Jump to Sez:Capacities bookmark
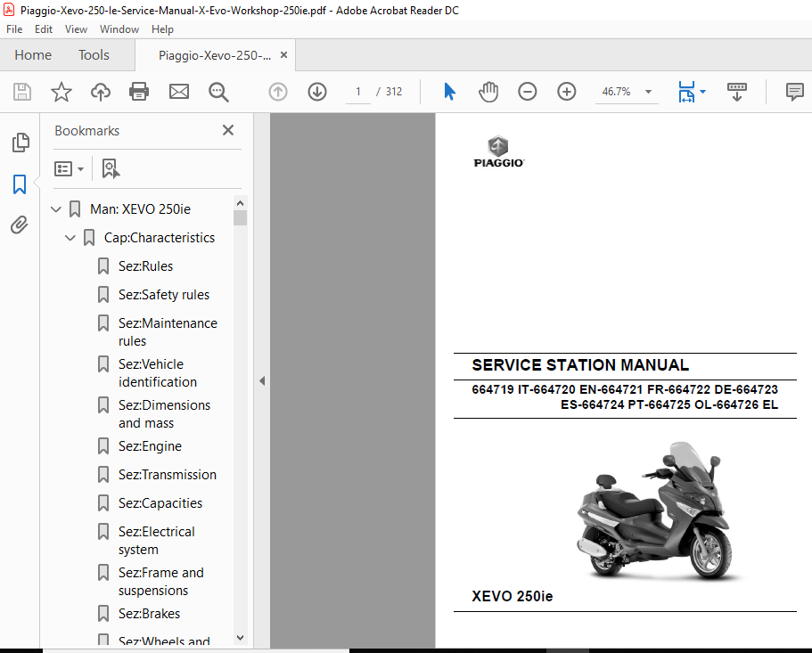 tap(160, 503)
